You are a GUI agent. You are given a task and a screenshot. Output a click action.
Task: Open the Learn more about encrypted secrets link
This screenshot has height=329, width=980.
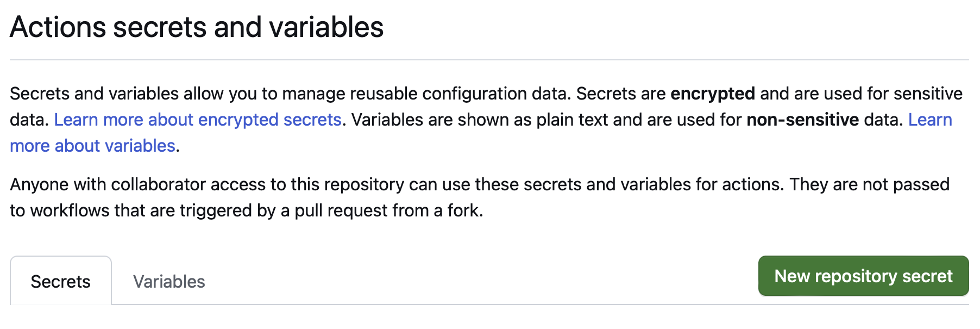pyautogui.click(x=198, y=120)
